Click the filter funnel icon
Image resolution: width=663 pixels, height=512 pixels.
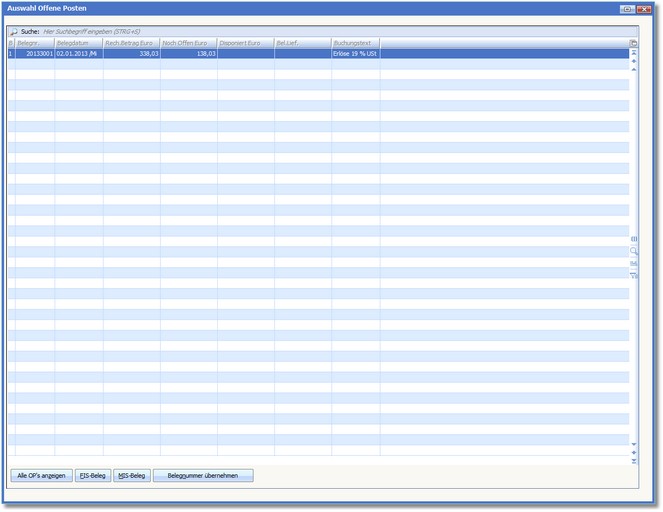click(x=633, y=275)
